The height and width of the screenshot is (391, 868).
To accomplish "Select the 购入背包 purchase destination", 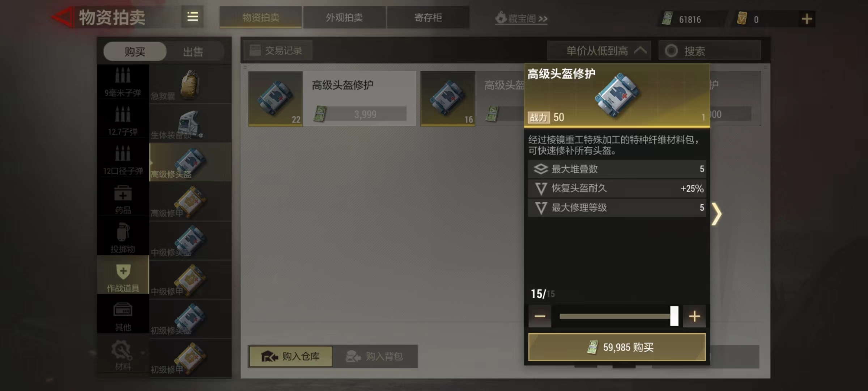I will tap(375, 356).
